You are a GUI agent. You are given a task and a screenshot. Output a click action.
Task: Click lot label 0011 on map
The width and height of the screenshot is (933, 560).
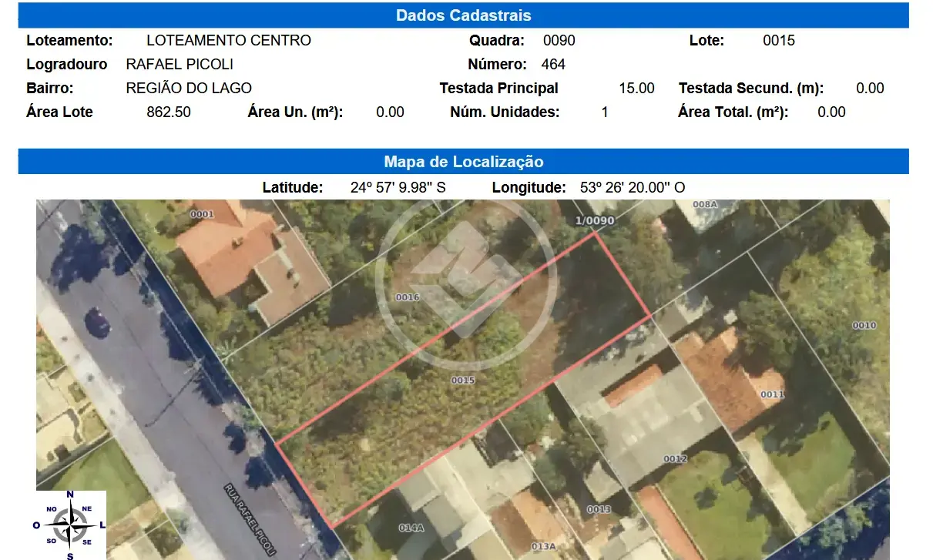(x=772, y=394)
